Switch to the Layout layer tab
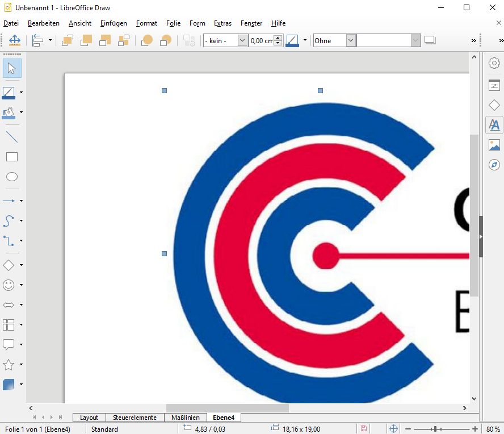Screen dimensions: 504x434 pos(89,418)
